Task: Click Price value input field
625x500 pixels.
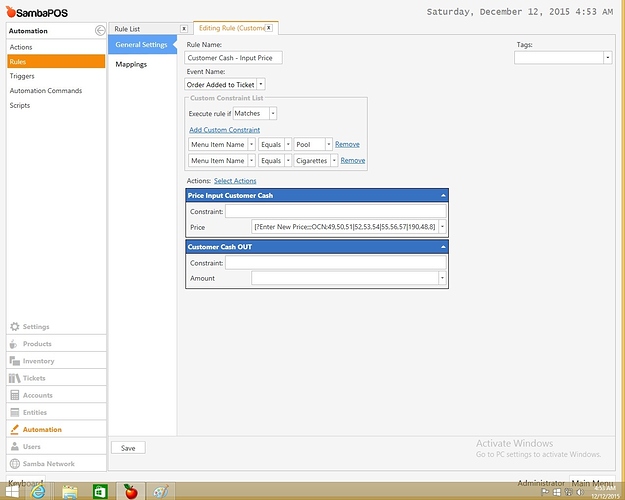Action: click(345, 227)
